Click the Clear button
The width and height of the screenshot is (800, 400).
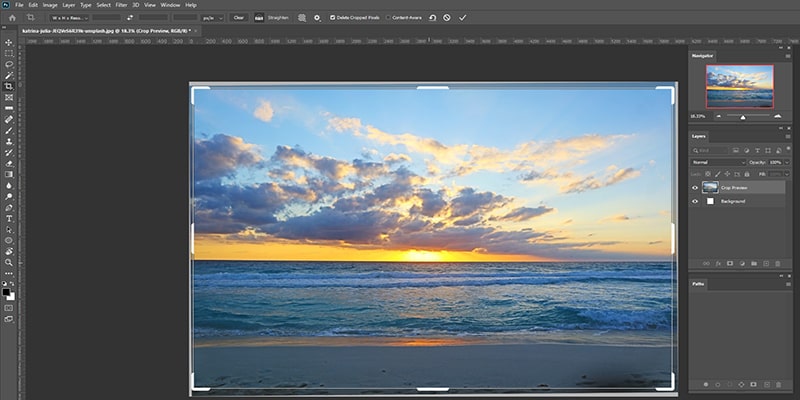238,18
